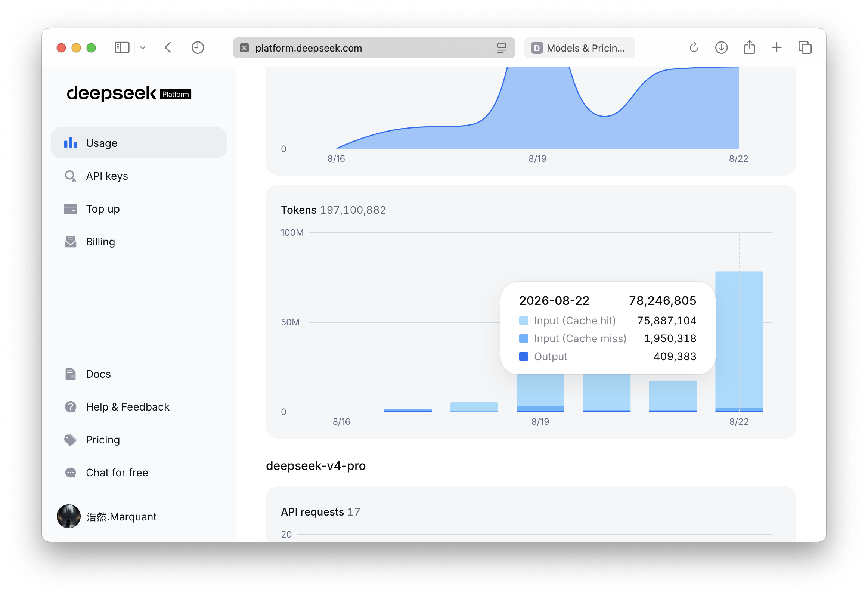Click the Billing envelope icon
This screenshot has width=868, height=597.
coord(70,242)
